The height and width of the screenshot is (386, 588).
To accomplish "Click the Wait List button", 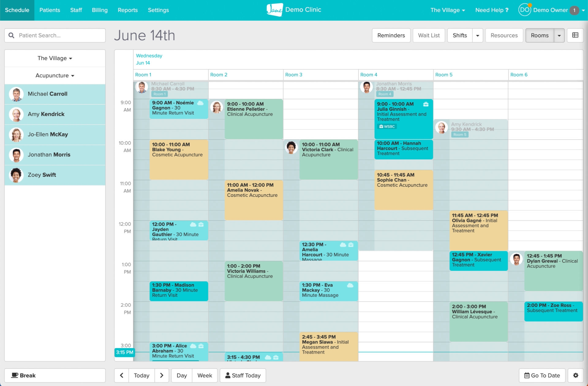I will (428, 35).
